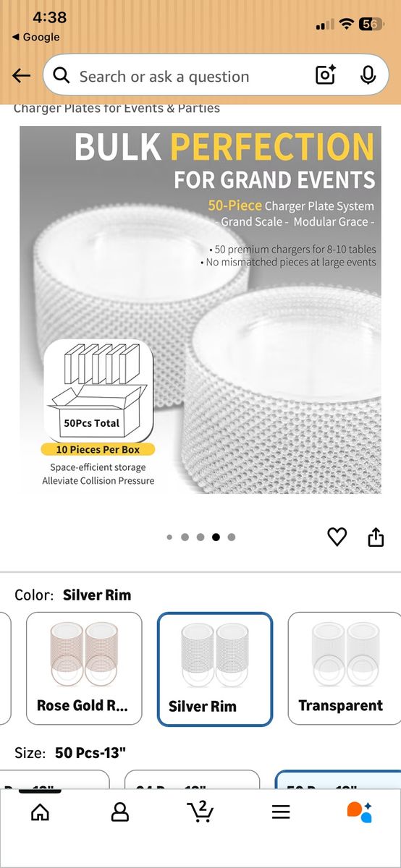Choose the 50 Pcs-13" size option
Viewport: 401px width, 868px height.
[x=338, y=780]
